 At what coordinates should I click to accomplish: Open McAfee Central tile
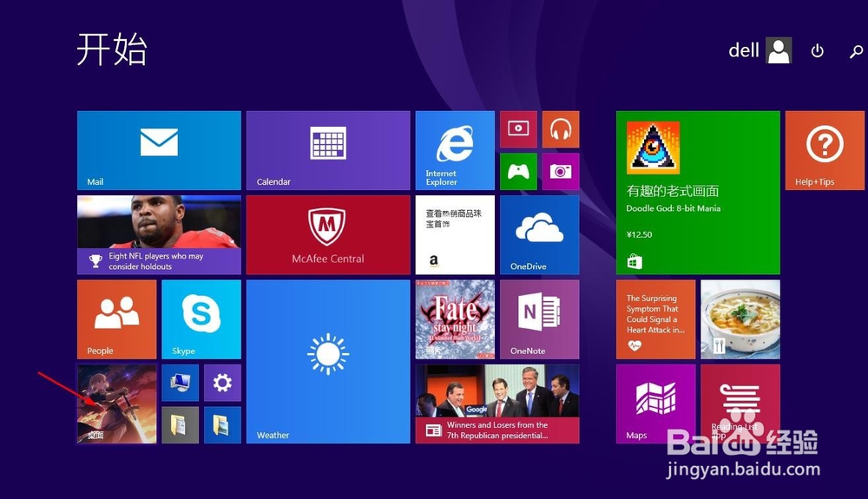click(x=328, y=234)
